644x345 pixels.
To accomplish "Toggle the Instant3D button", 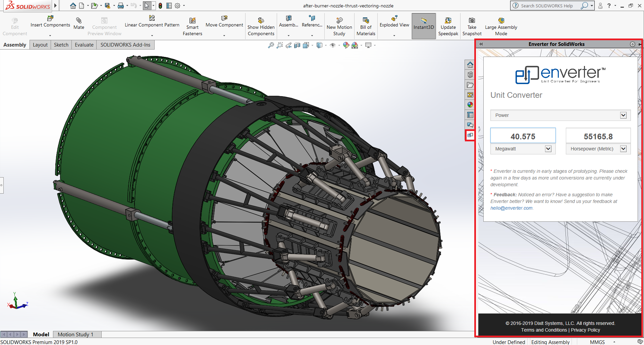I will [424, 26].
